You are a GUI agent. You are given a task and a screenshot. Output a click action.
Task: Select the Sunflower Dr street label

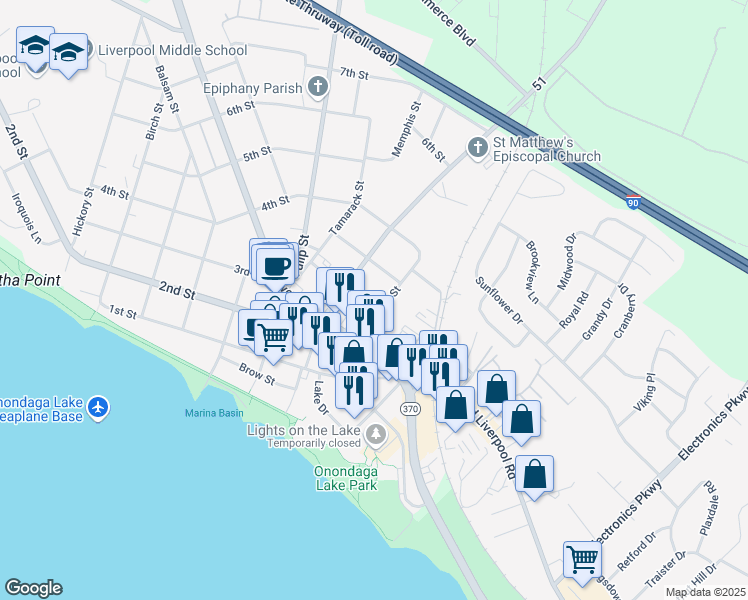[499, 301]
